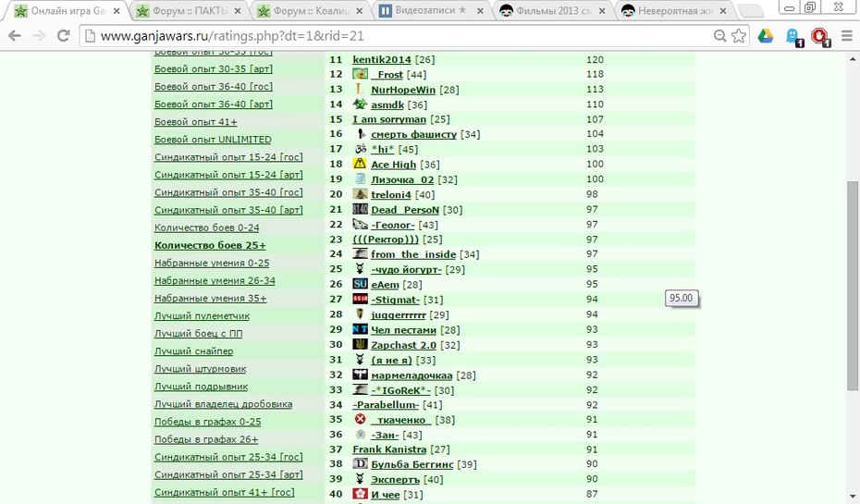
Task: Click syndicate icon next to смерть фашисту
Action: (x=360, y=133)
